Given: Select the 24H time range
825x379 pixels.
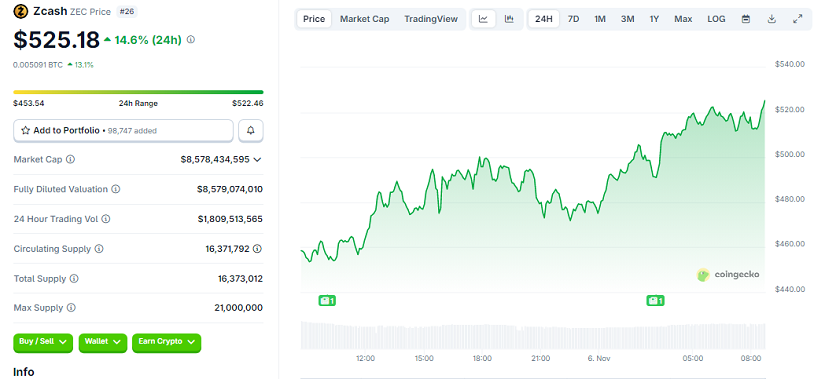Looking at the screenshot, I should 544,19.
